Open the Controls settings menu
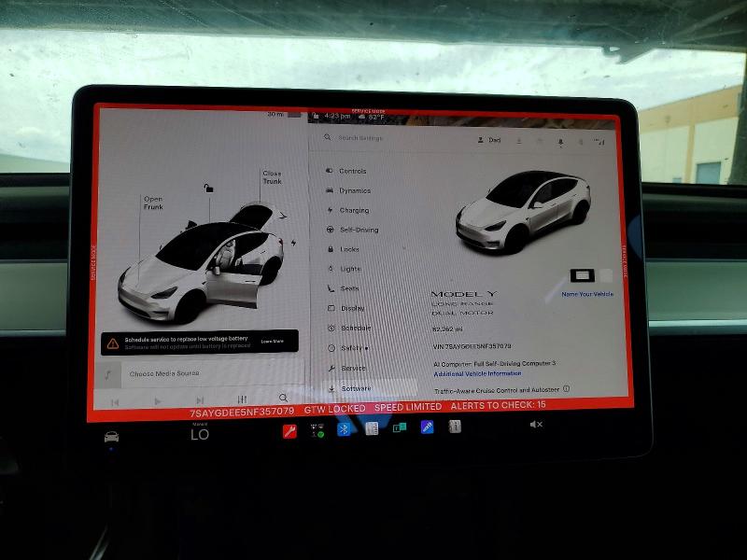 tap(346, 171)
